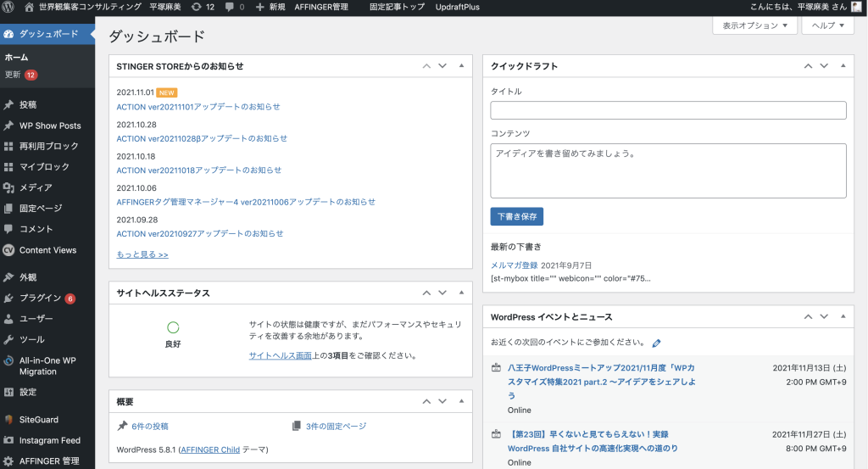Open ACTION ver20211101アップデートのお知らせ link
Viewport: 868px width, 469px height.
(198, 107)
